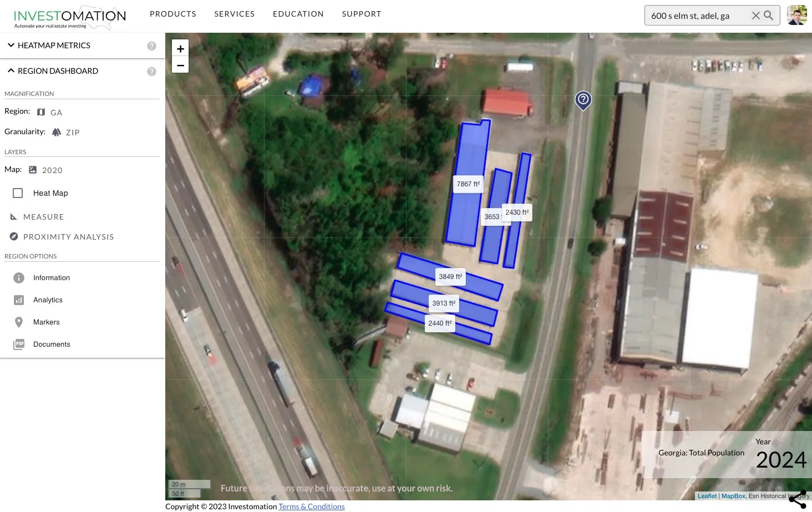Open the Proximity Analysis tool
The height and width of the screenshot is (512, 812).
click(68, 237)
